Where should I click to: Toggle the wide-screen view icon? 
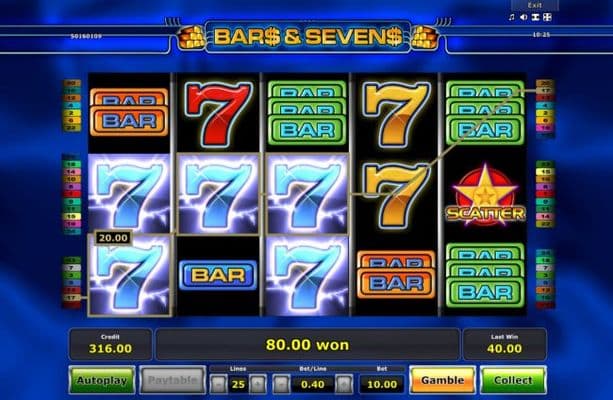pyautogui.click(x=536, y=17)
